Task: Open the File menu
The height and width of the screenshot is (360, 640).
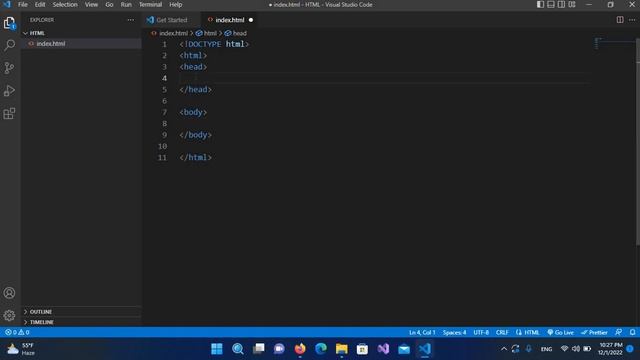Action: point(23,4)
